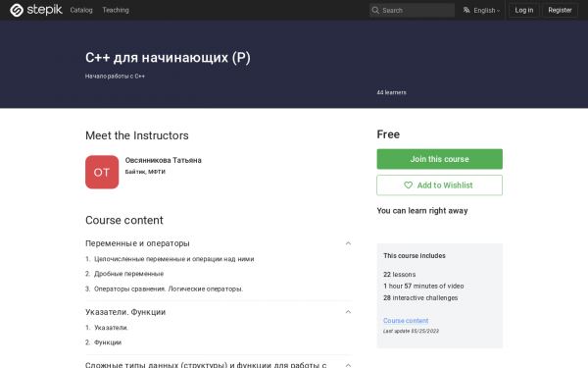Open lesson Операторы сравнения. Логические операторы.
This screenshot has height=368, width=588.
[x=169, y=289]
